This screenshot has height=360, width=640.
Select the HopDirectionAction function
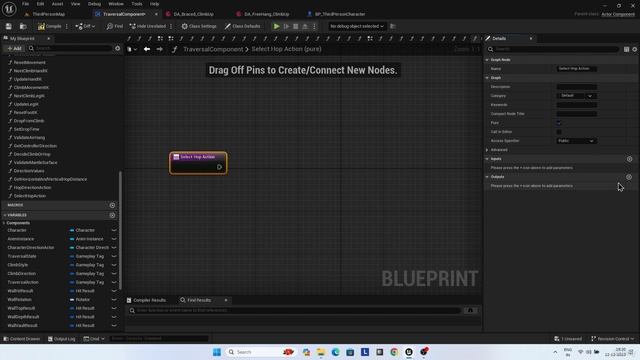[x=32, y=187]
